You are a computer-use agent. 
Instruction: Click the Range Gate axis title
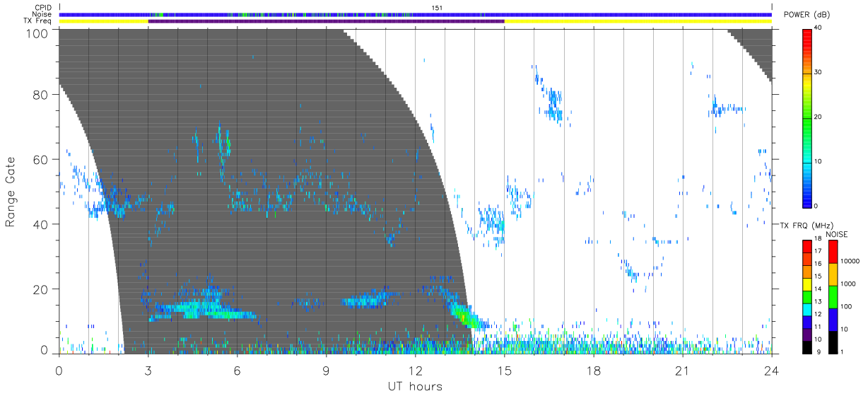point(11,192)
